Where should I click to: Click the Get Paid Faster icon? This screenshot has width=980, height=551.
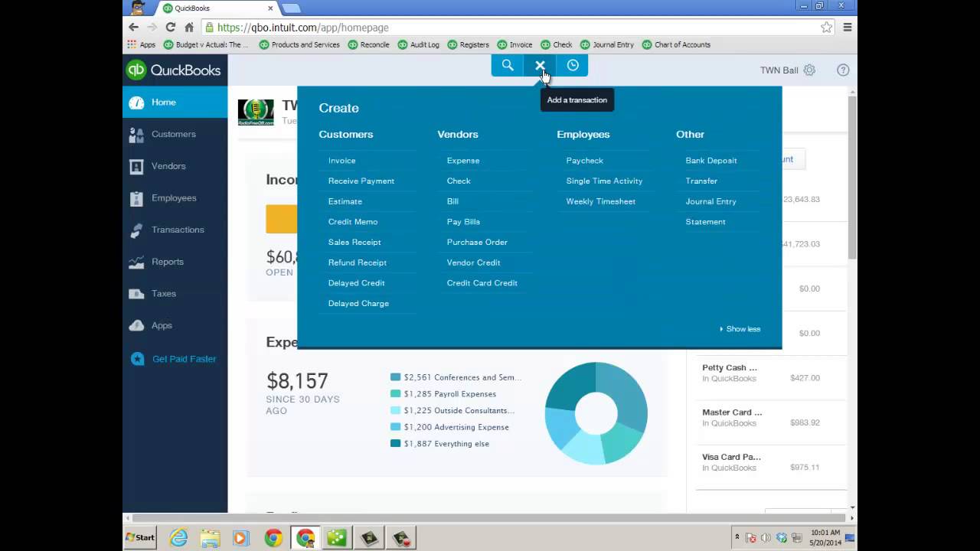[137, 359]
